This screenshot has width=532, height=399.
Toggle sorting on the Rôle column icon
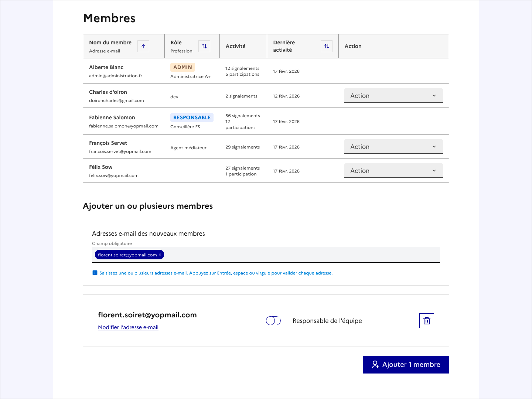coord(204,46)
